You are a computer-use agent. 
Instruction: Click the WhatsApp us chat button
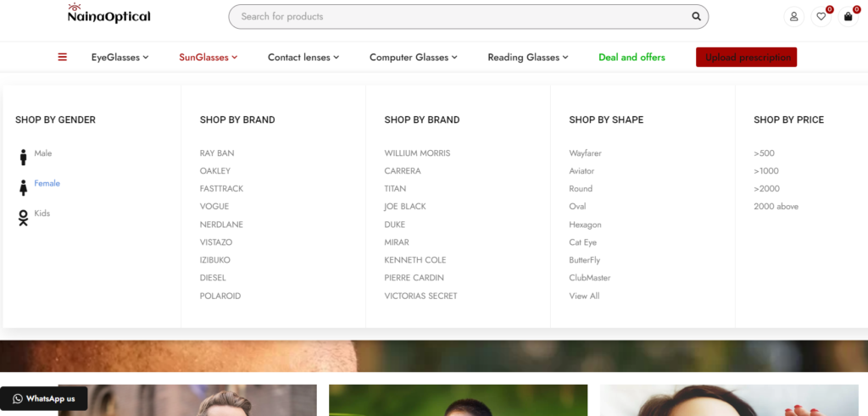click(44, 398)
